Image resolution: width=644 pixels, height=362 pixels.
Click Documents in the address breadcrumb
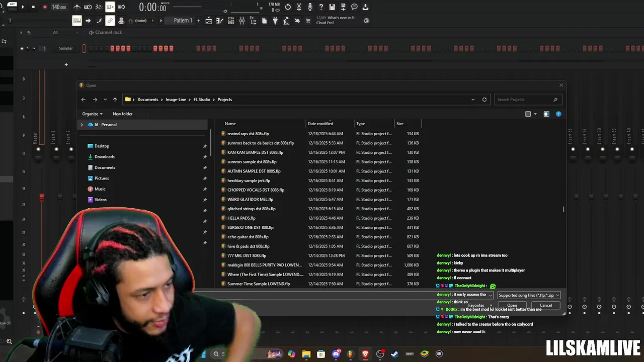(148, 100)
